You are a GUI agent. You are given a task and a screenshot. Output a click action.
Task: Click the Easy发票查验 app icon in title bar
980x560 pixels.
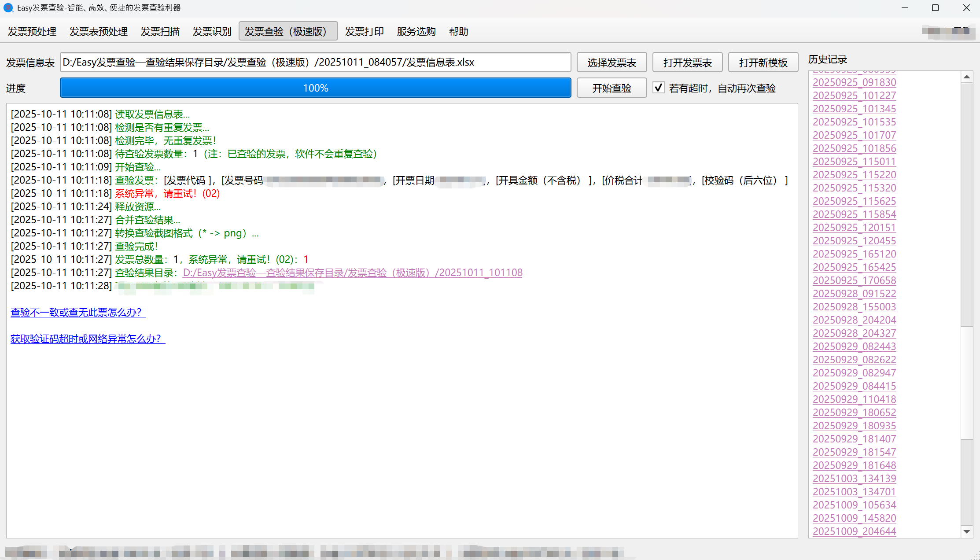click(x=8, y=7)
